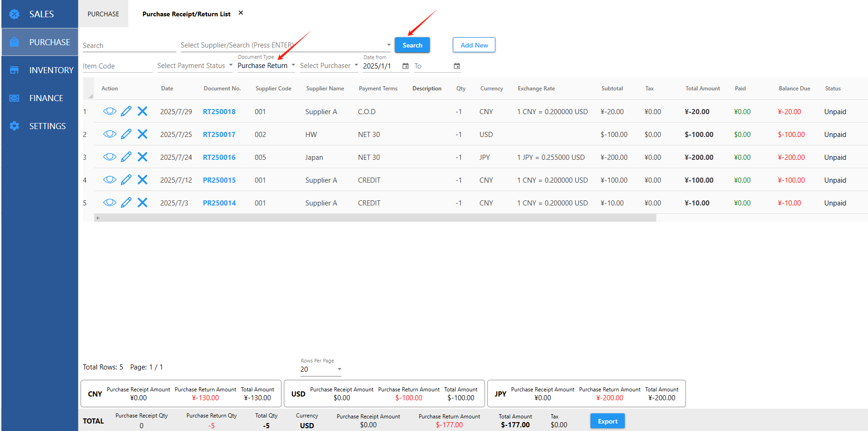Delete row RT250016 using X icon
868x431 pixels.
143,157
